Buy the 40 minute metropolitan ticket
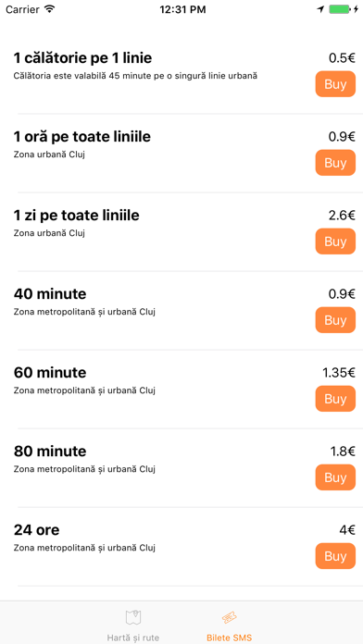 [x=335, y=320]
